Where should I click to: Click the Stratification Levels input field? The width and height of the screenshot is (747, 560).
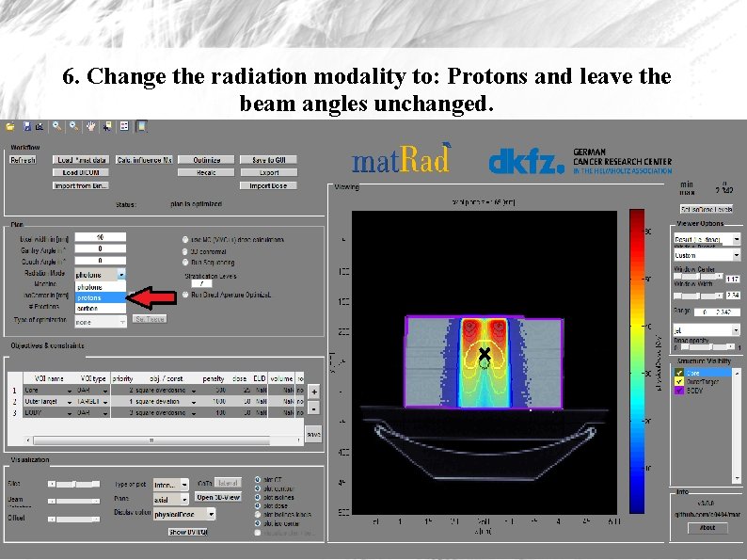tap(201, 284)
